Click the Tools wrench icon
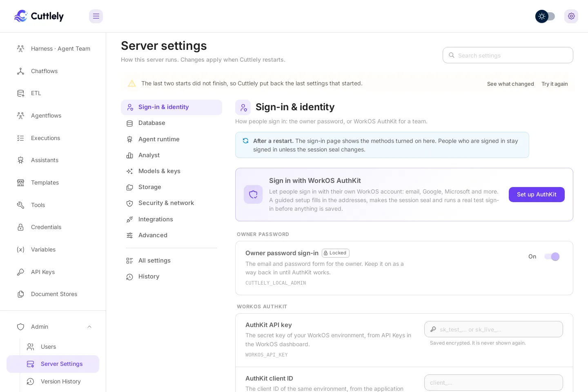This screenshot has width=588, height=392. (20, 205)
